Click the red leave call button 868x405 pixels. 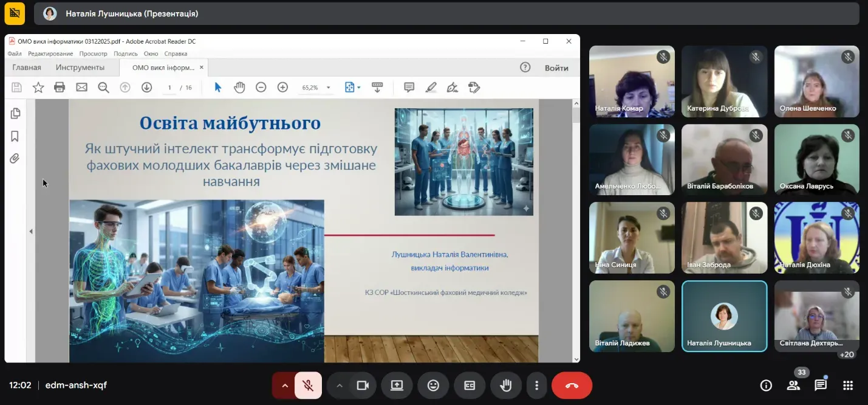click(x=572, y=385)
